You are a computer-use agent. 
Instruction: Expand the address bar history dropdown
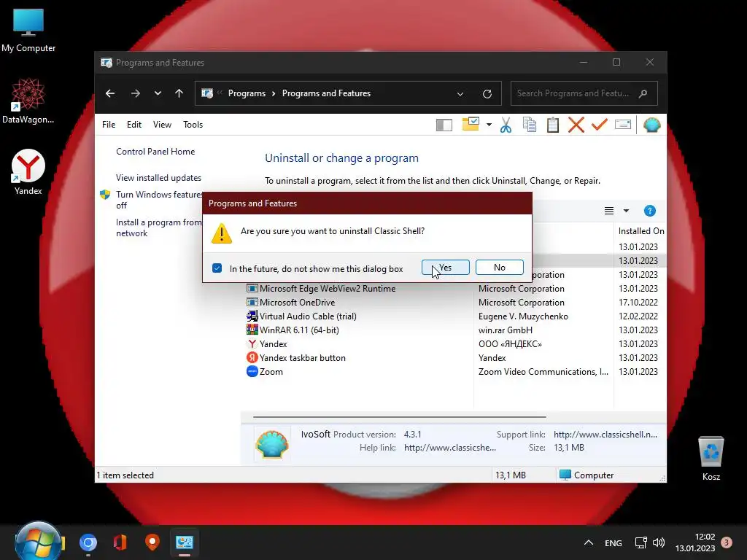coord(460,94)
